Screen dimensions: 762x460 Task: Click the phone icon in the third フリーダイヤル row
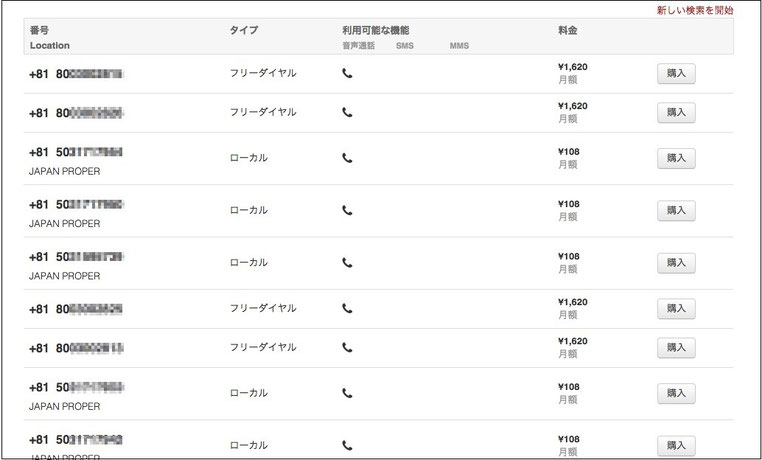click(347, 308)
